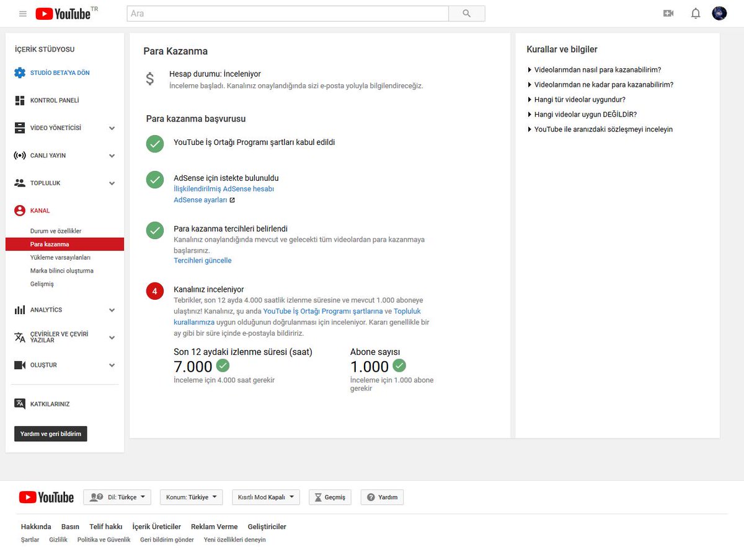
Task: Click the Video Yöneticisi icon
Action: [20, 128]
